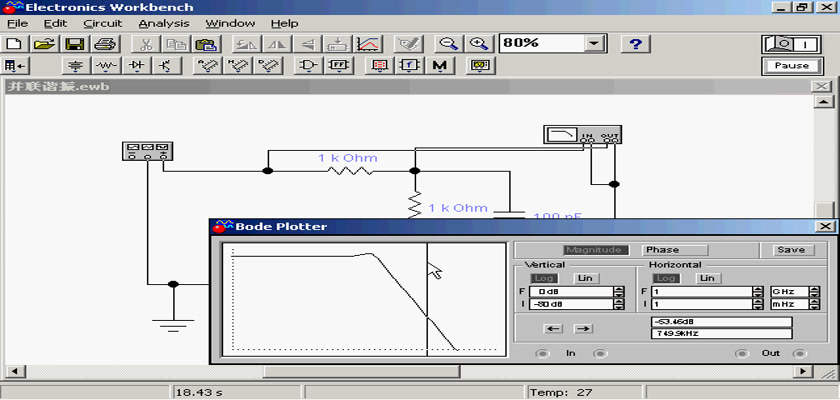Flip component horizontally
Image resolution: width=840 pixels, height=400 pixels.
276,43
